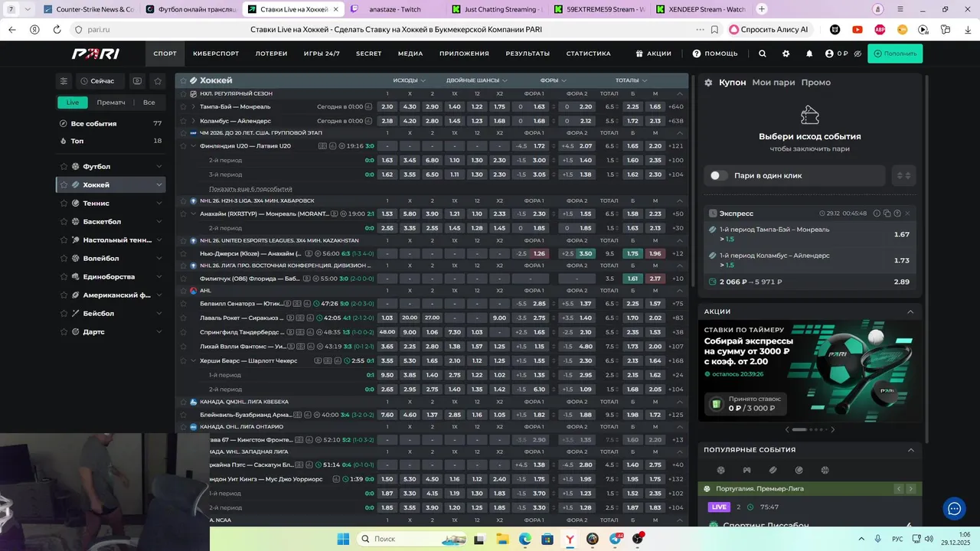The image size is (980, 551).
Task: Select the Live filter option
Action: tap(72, 103)
